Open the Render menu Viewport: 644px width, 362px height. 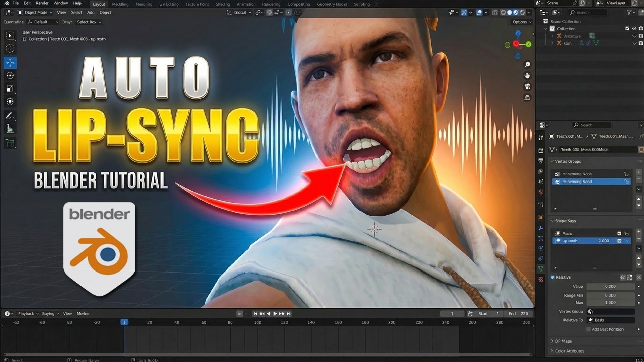42,3
